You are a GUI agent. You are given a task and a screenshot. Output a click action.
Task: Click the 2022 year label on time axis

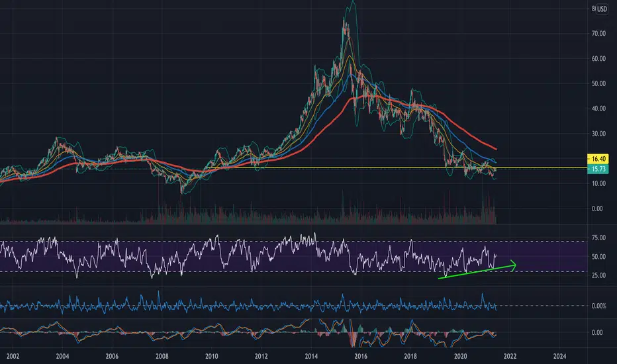(510, 356)
